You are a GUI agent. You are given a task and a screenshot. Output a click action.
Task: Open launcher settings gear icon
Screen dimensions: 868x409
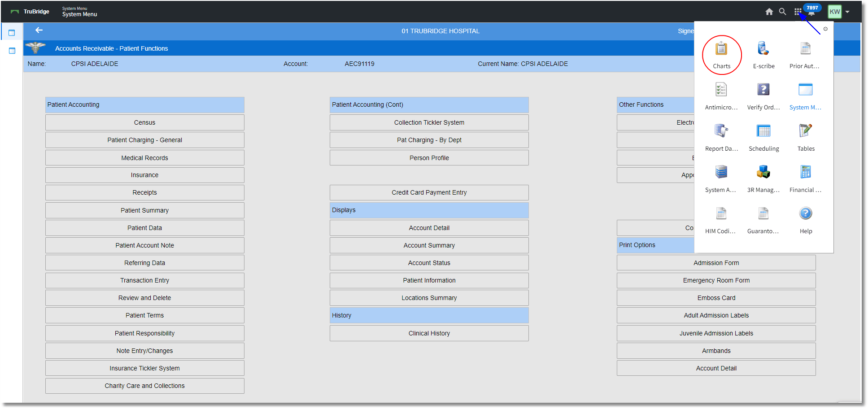tap(825, 29)
